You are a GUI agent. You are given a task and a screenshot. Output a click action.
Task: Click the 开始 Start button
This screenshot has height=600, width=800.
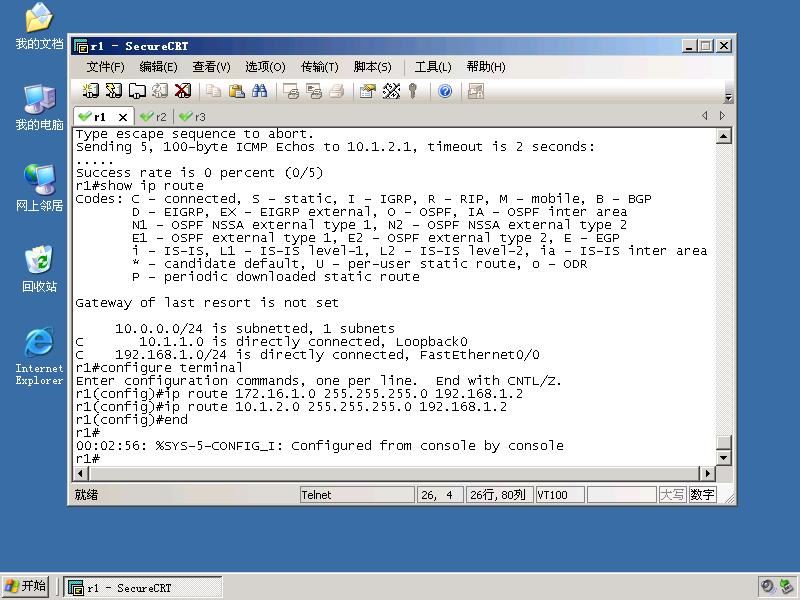tap(26, 586)
